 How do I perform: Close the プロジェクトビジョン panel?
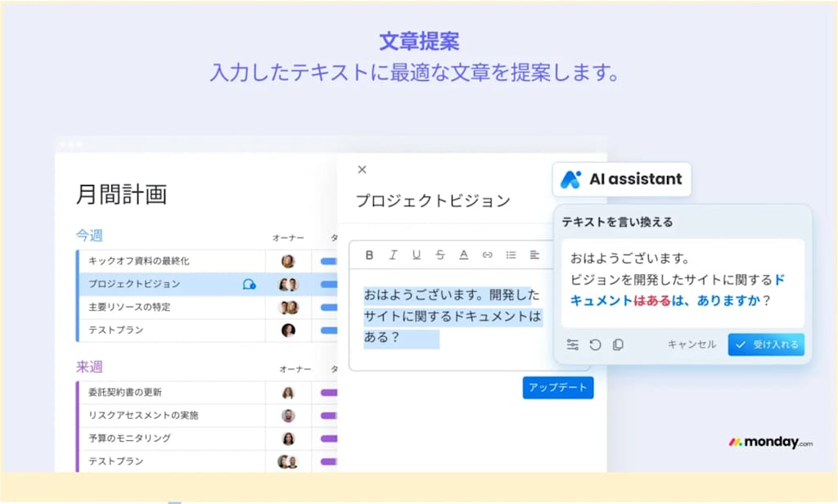point(362,169)
